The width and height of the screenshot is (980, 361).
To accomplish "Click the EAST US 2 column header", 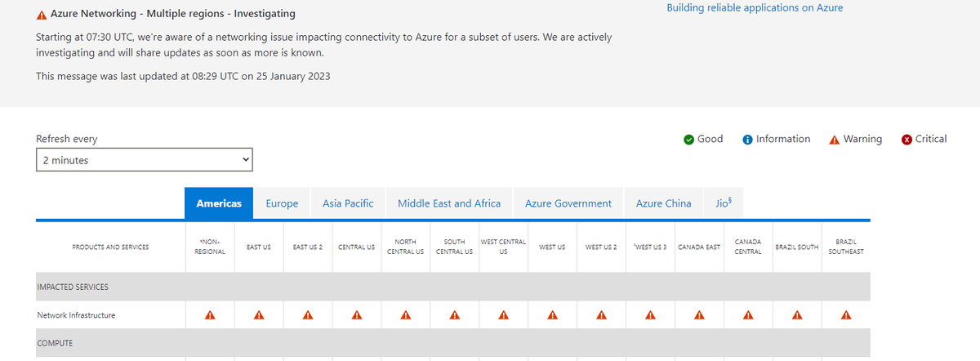I will tap(308, 247).
